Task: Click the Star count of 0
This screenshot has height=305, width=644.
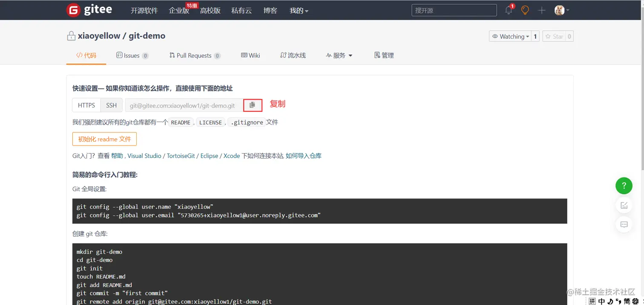Action: (x=569, y=36)
